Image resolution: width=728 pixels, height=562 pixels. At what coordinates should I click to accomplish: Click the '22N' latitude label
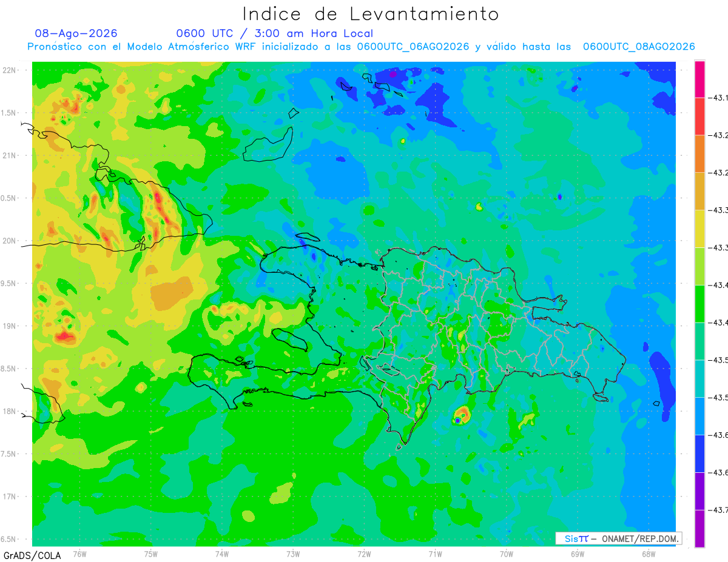[10, 70]
